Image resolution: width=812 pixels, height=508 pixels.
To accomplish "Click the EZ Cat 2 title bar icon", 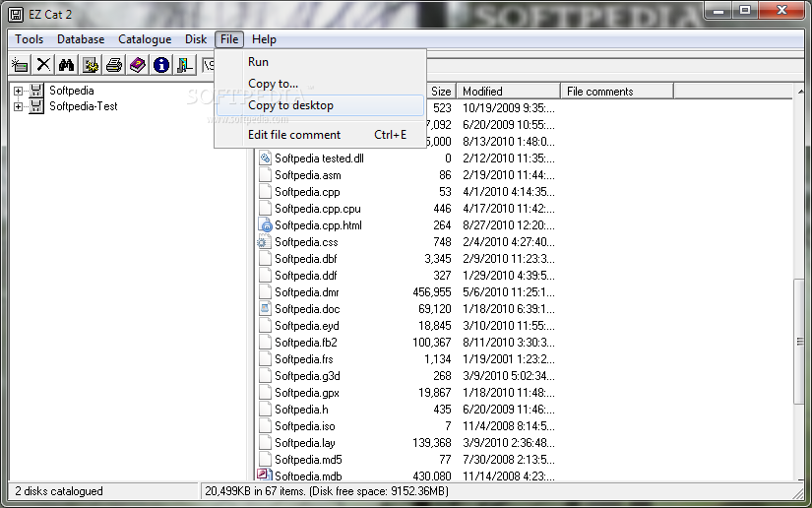I will 16,15.
